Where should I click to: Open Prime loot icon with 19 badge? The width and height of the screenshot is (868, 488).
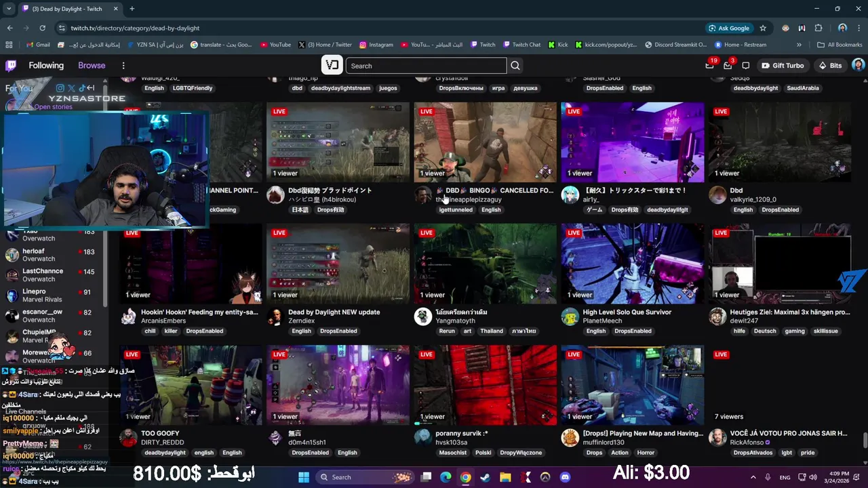point(709,65)
